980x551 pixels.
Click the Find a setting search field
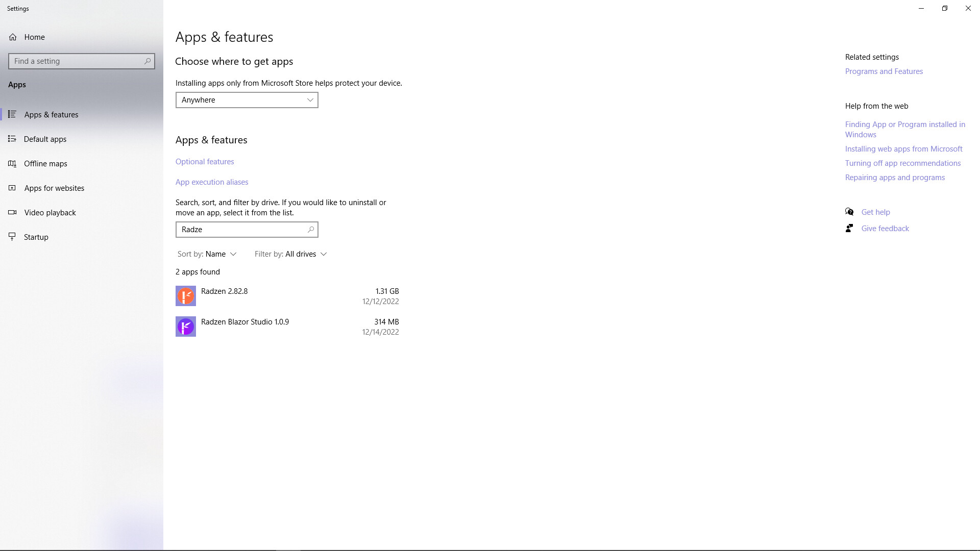tap(77, 61)
